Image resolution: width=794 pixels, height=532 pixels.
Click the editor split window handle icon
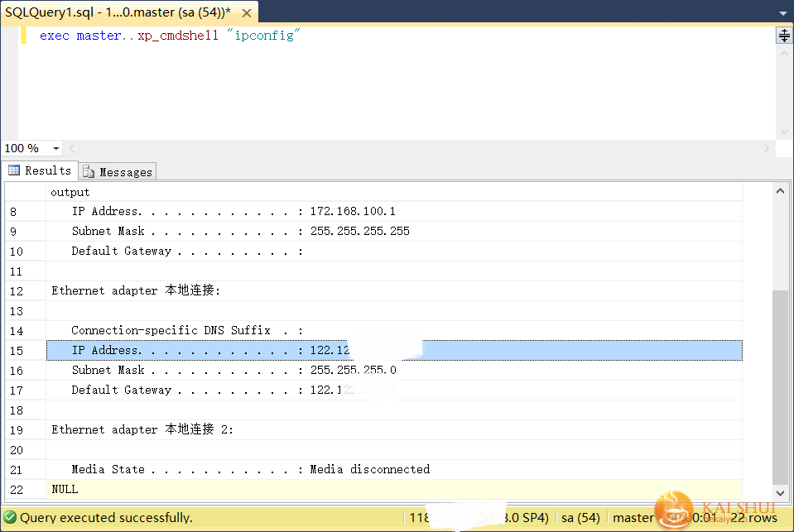[x=784, y=36]
